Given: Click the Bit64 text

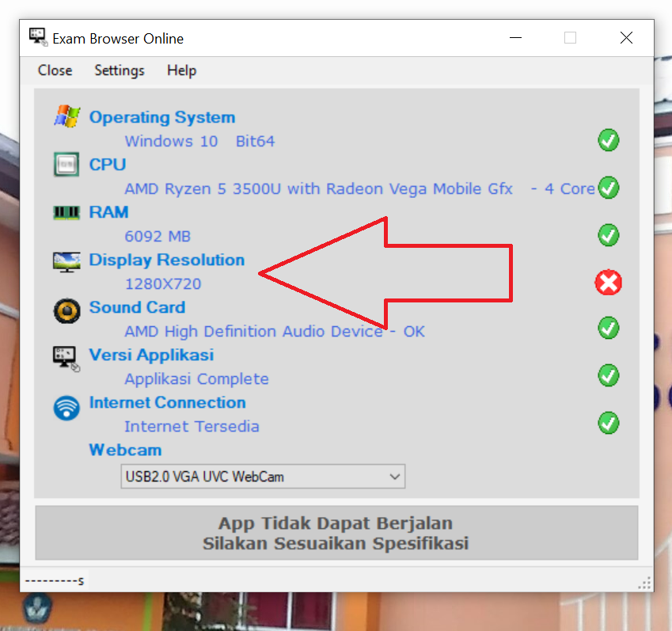Looking at the screenshot, I should point(255,141).
